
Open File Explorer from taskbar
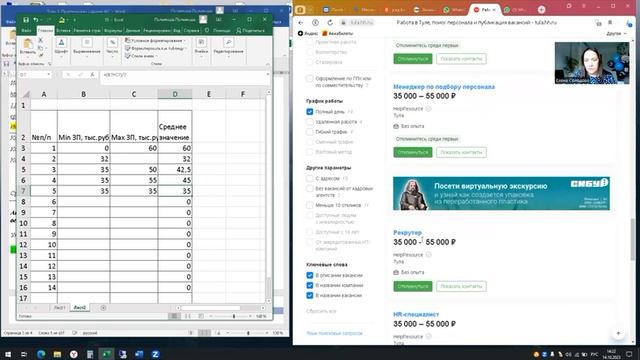(57, 354)
